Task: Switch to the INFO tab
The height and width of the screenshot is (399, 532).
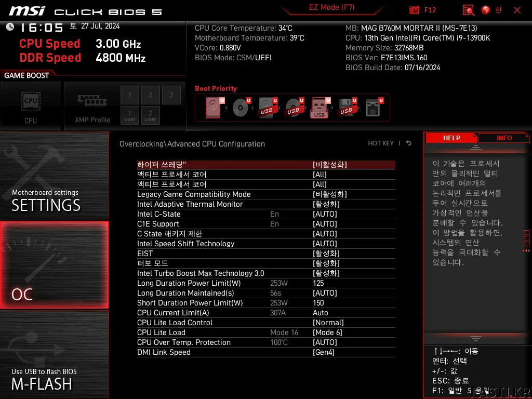Action: click(504, 138)
